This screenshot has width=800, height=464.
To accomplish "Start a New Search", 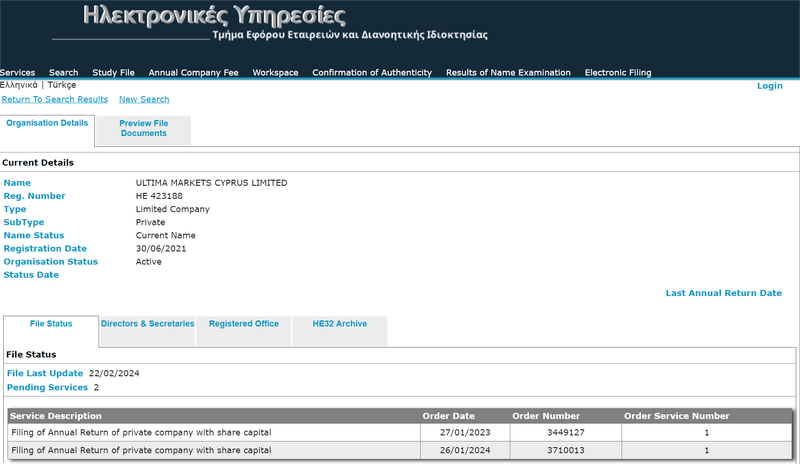I will pos(144,100).
